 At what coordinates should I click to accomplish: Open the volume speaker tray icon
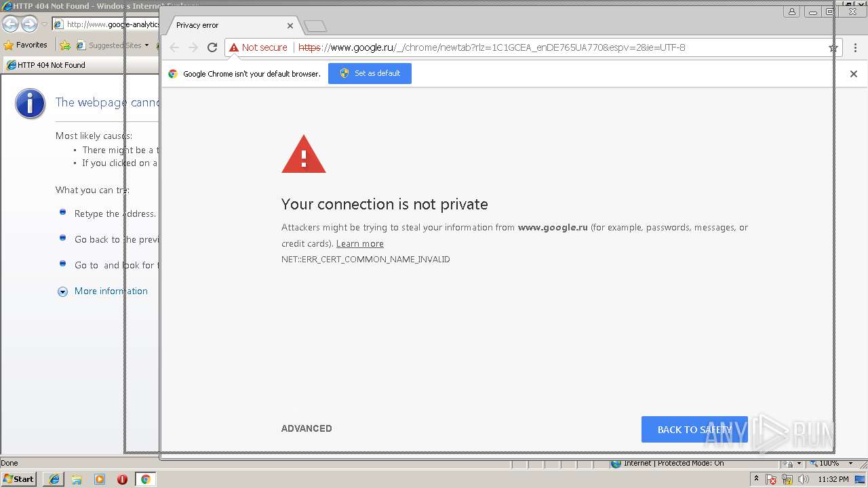(x=804, y=479)
